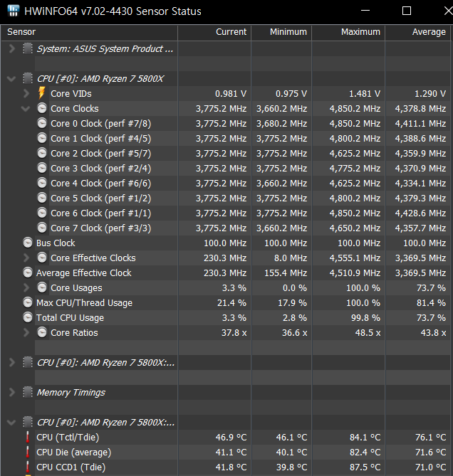Select the Total CPU Usage row

point(226,318)
